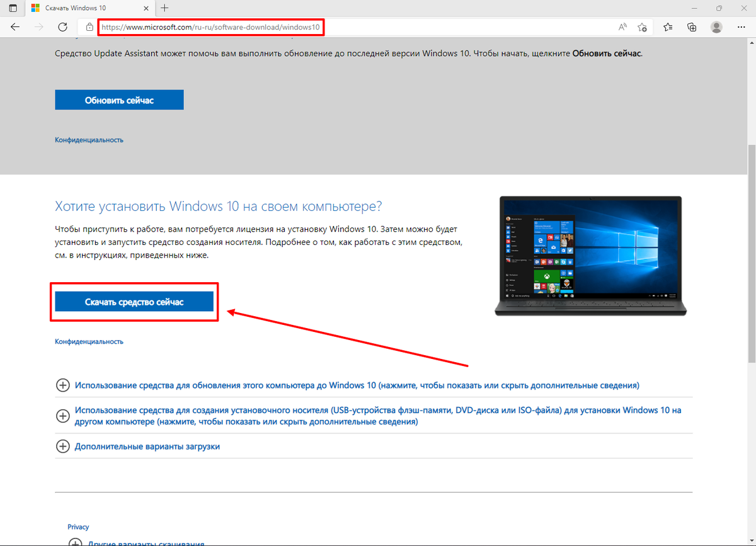Open the Collections panel
The image size is (756, 546).
pos(692,27)
